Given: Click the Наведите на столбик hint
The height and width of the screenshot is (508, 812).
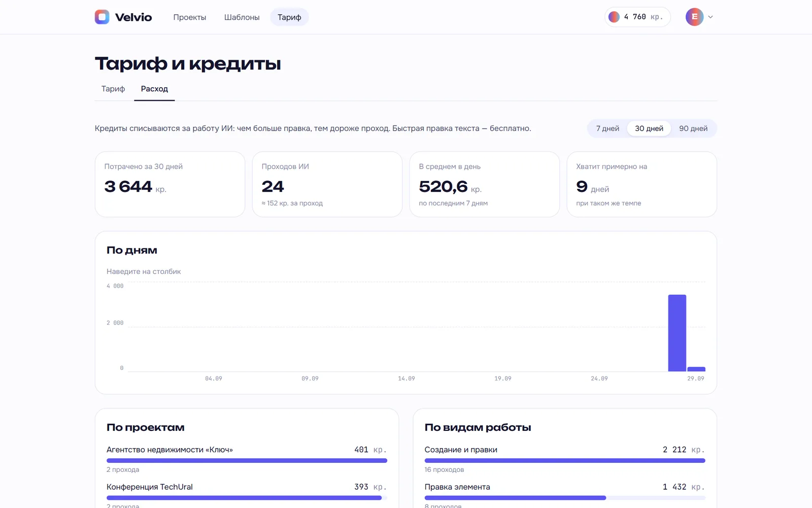Looking at the screenshot, I should (x=144, y=272).
